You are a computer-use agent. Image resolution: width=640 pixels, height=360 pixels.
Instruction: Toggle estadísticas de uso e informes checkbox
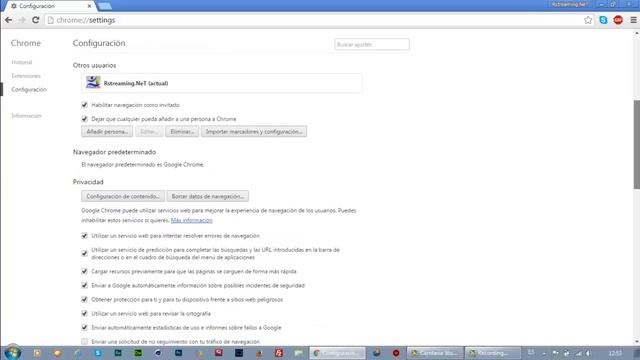point(84,327)
